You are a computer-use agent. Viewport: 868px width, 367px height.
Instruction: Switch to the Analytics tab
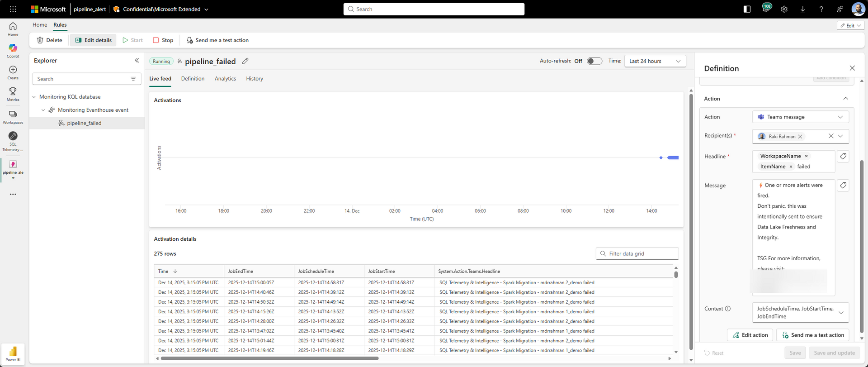[x=225, y=79]
